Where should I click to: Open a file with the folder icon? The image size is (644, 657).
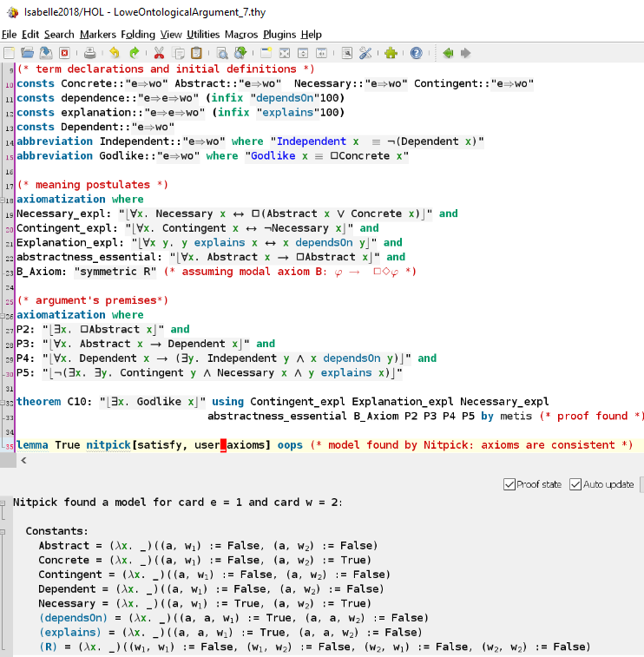click(27, 53)
